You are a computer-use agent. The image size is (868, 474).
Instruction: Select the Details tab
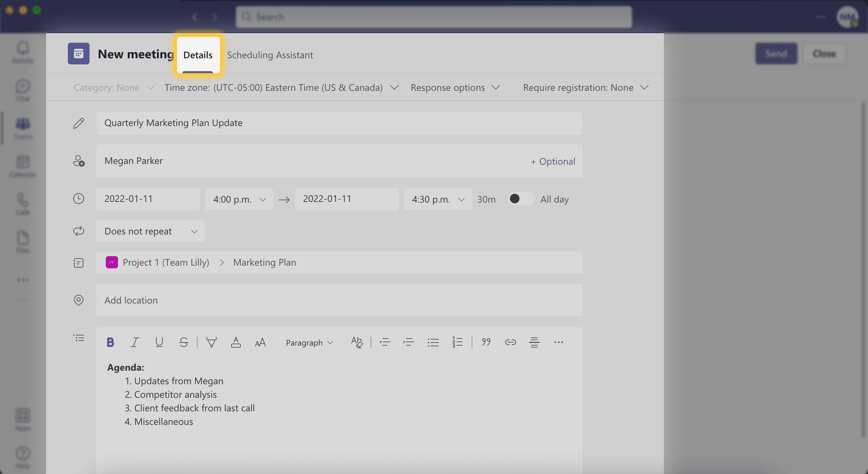click(x=197, y=54)
